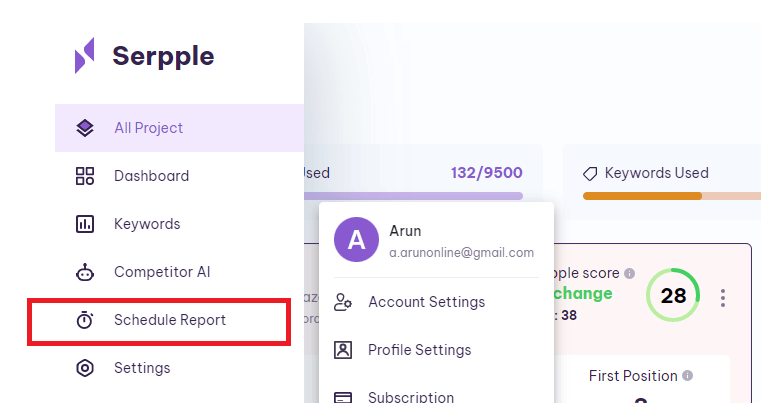The image size is (761, 403).
Task: Click the info icon beside First Position
Action: point(688,375)
